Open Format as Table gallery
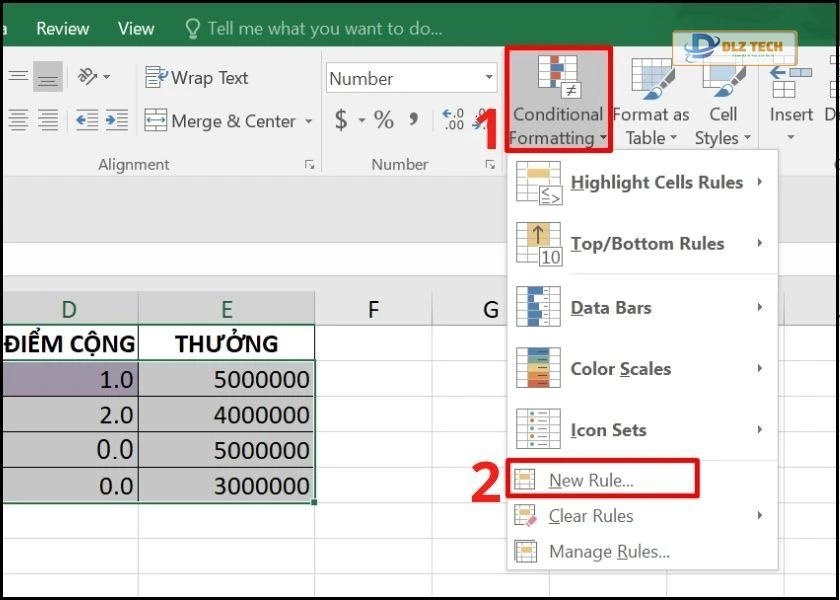This screenshot has width=840, height=600. tap(651, 100)
